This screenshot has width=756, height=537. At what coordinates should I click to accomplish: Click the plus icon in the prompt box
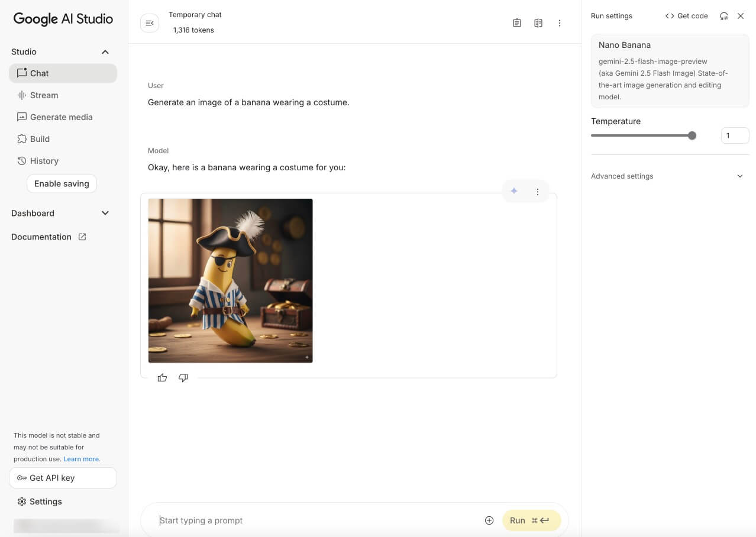tap(489, 520)
